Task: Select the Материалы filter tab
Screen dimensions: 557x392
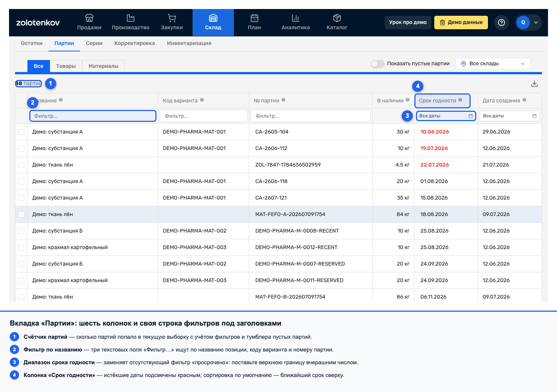Action: pos(103,66)
